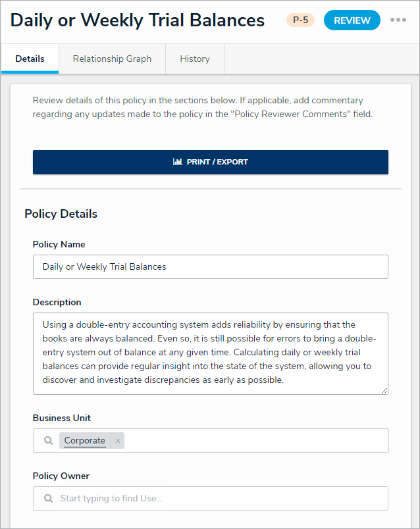
Task: Focus the Policy Name text field
Action: [211, 266]
